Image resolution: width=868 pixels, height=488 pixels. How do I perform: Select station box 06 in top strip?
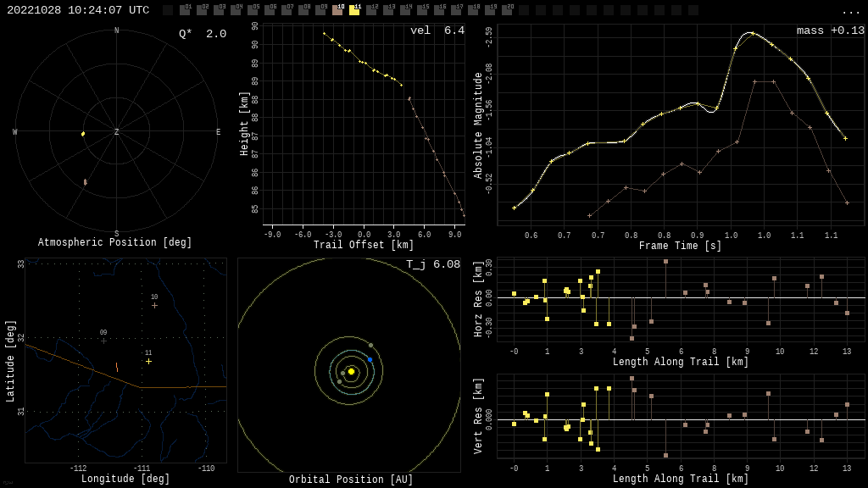click(x=270, y=10)
